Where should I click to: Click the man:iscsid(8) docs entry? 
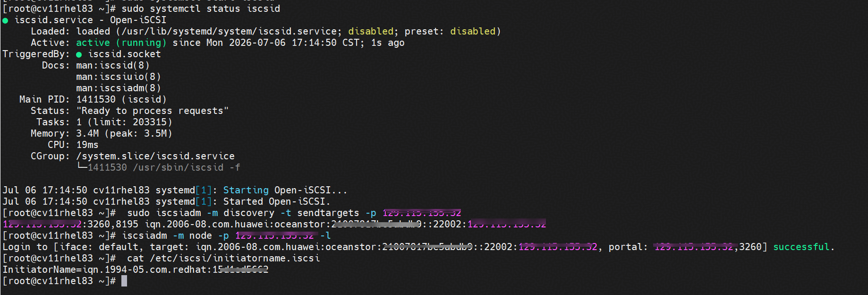[113, 65]
